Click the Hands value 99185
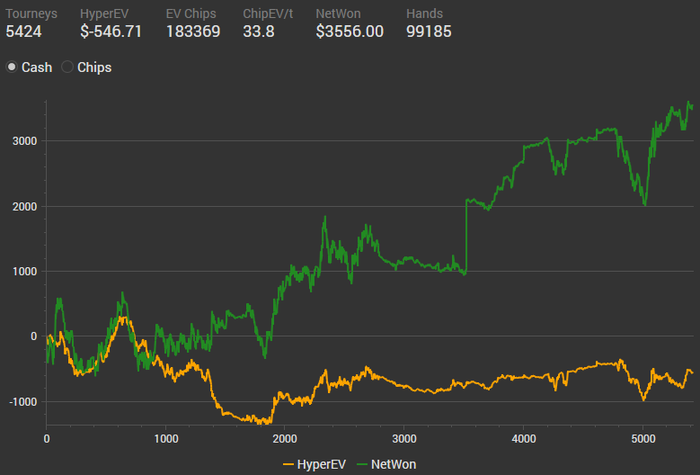700x475 pixels. [x=429, y=31]
